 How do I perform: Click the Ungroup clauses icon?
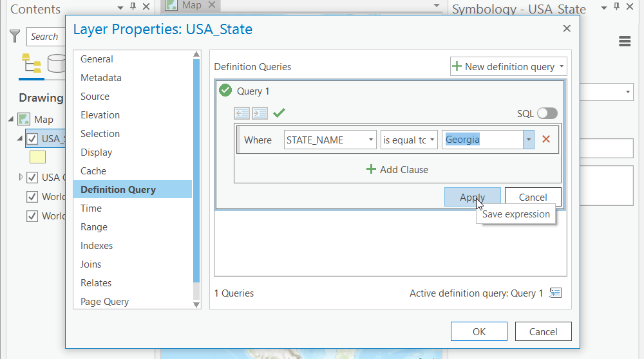pos(242,113)
